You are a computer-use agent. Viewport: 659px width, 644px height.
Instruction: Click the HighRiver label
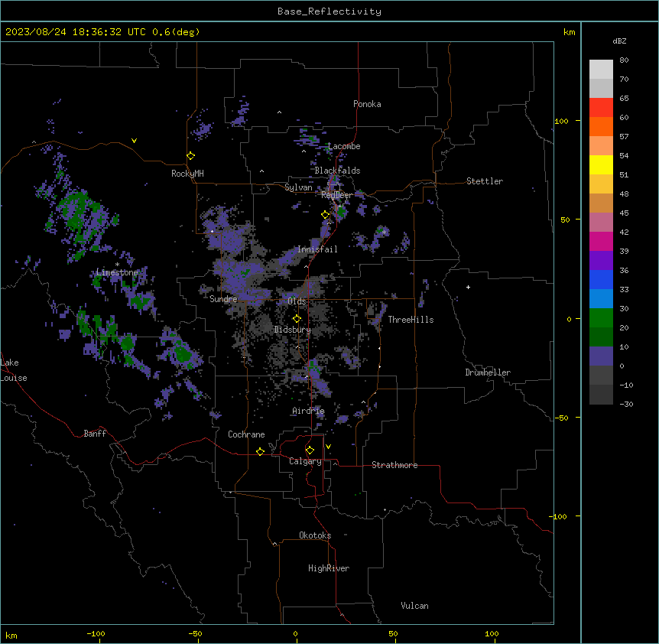click(x=329, y=568)
